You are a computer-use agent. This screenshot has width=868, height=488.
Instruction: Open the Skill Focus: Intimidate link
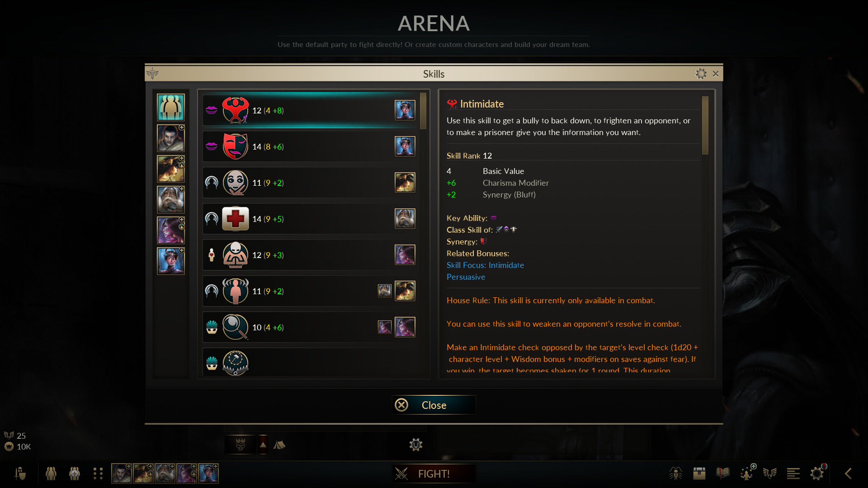(x=485, y=265)
